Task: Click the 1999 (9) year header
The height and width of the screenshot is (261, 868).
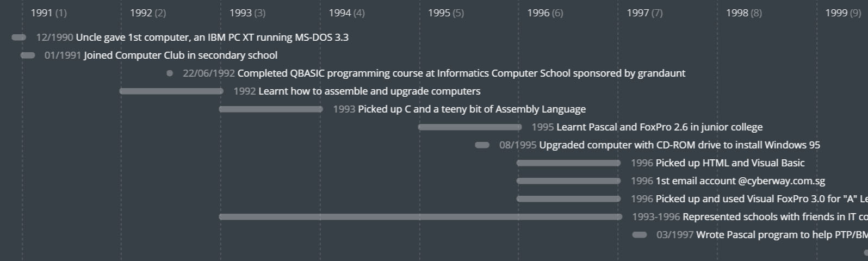Action: (842, 13)
